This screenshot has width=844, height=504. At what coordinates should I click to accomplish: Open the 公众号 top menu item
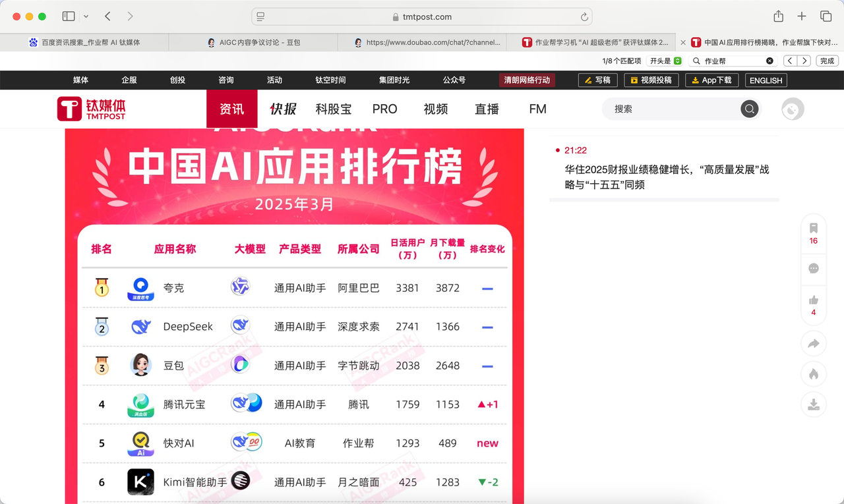tap(454, 80)
